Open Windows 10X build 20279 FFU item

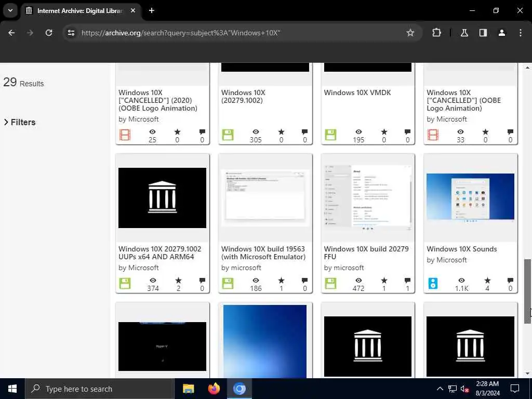(366, 253)
